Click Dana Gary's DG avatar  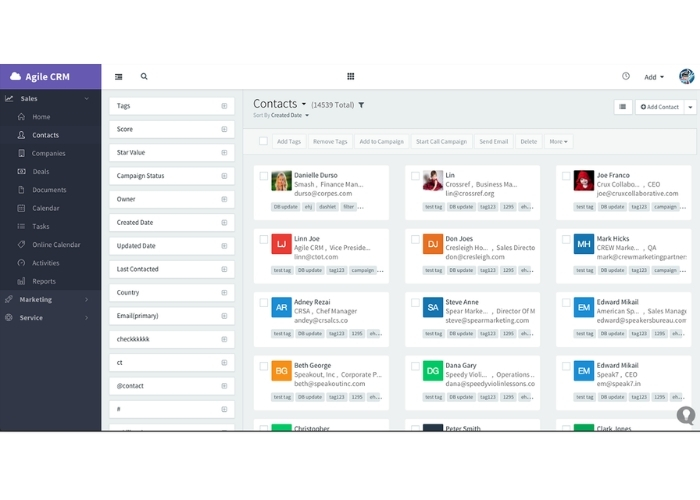click(x=433, y=371)
